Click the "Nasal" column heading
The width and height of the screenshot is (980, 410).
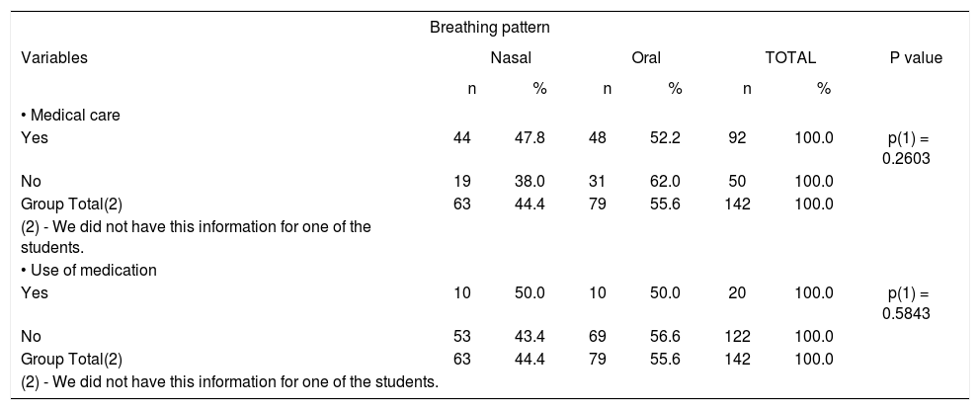click(510, 57)
